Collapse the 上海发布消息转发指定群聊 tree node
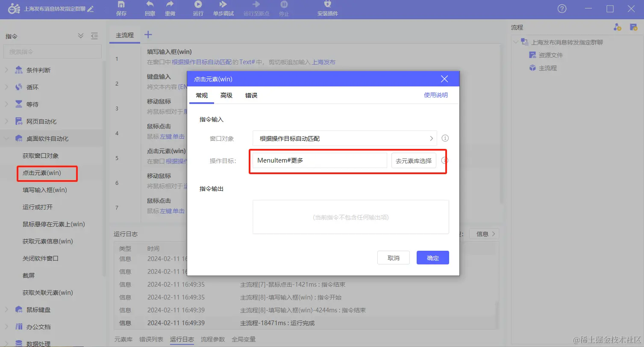This screenshot has height=347, width=644. point(516,42)
